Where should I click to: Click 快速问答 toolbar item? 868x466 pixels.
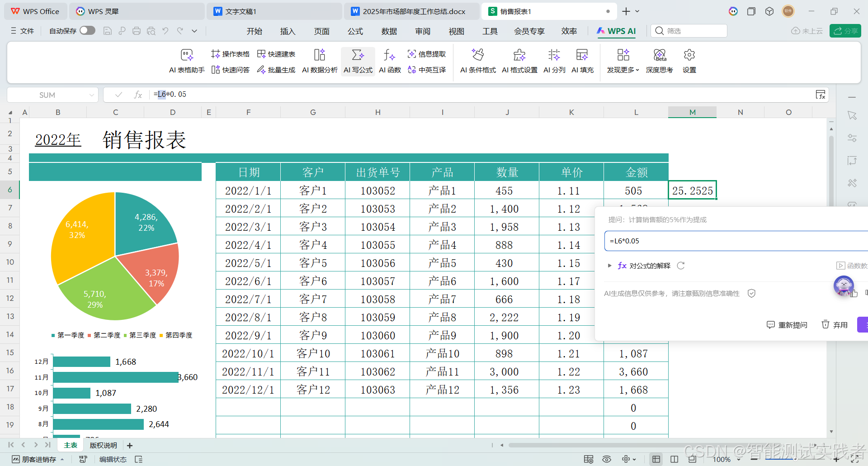coord(230,70)
